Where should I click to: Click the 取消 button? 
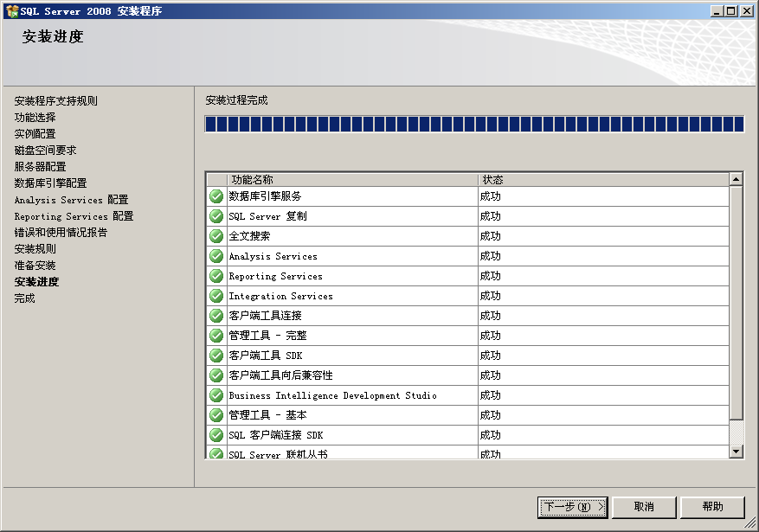[x=644, y=507]
